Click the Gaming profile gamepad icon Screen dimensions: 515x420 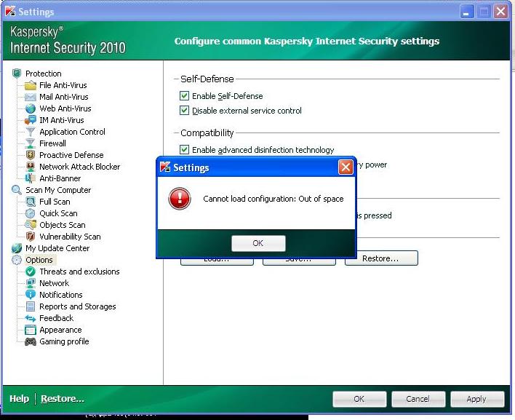click(31, 341)
